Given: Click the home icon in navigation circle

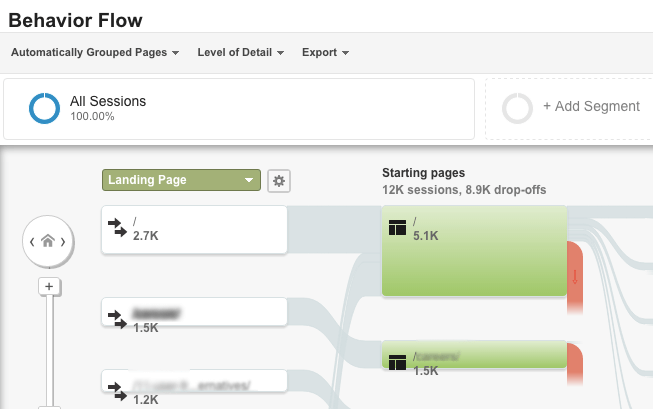Looking at the screenshot, I should click(48, 241).
